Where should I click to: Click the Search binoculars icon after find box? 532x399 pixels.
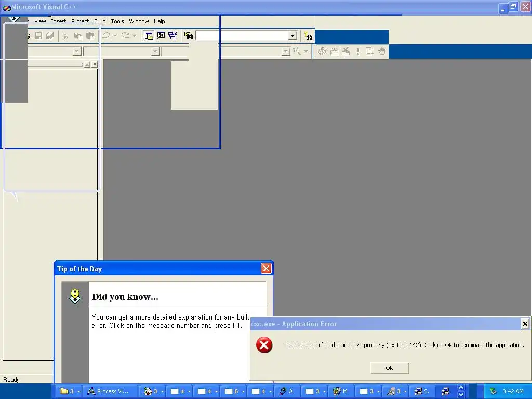308,36
